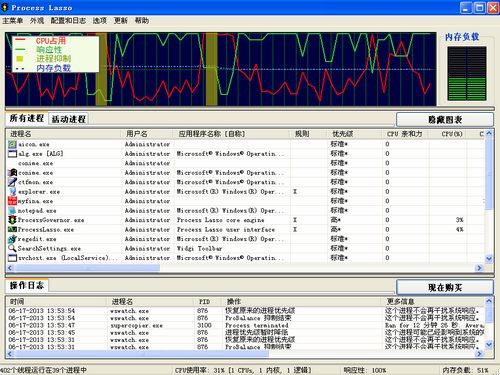Viewport: 500px width, 375px height.
Task: Sort log by PID column header
Action: click(208, 302)
